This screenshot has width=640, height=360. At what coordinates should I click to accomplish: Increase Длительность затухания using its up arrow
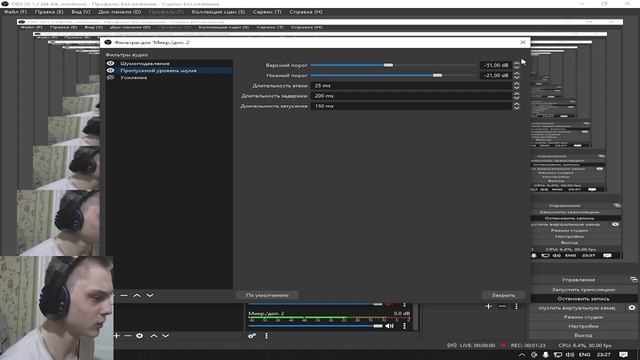(x=516, y=104)
